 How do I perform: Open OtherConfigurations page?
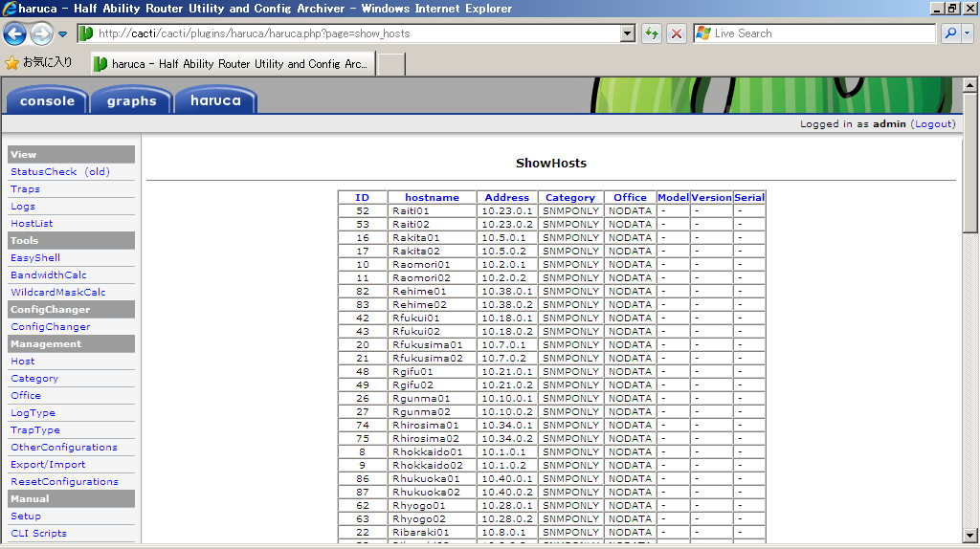(x=64, y=448)
